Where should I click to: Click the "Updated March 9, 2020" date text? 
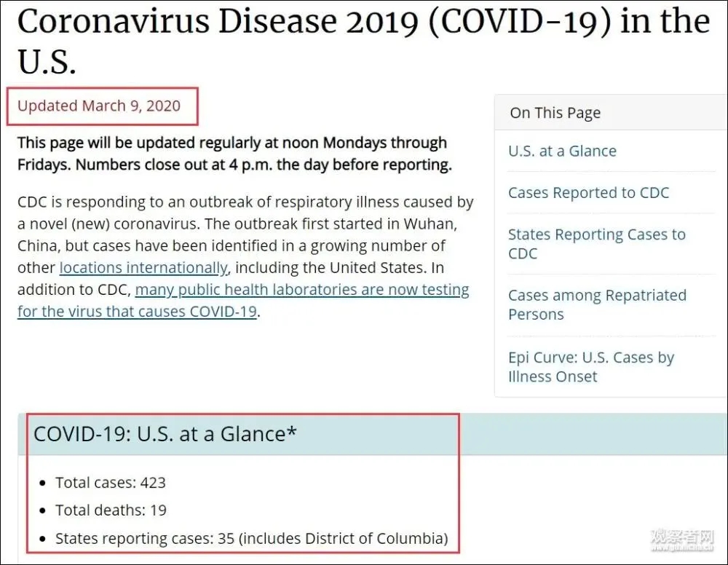pyautogui.click(x=99, y=106)
